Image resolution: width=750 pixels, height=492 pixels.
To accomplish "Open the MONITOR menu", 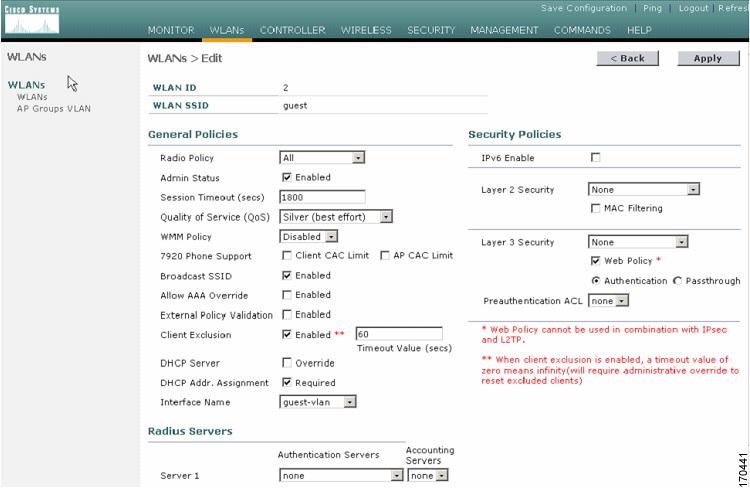I will (x=171, y=30).
